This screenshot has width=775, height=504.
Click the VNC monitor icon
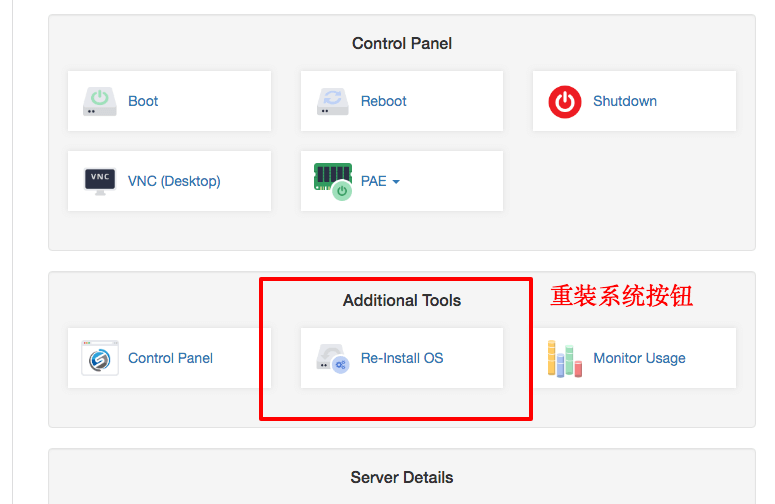[100, 181]
